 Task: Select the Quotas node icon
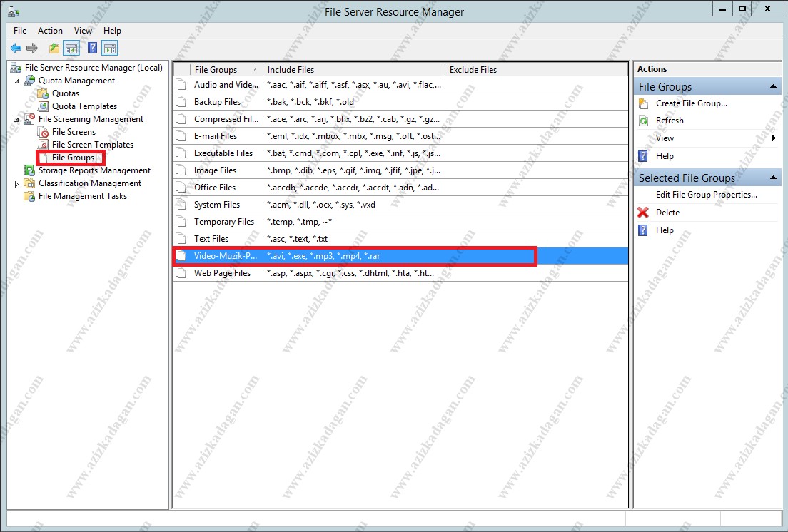(44, 93)
